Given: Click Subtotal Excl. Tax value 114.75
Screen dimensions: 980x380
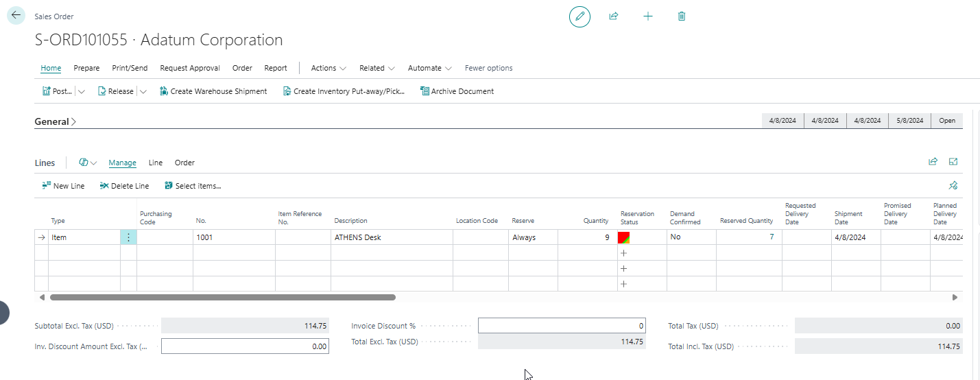Looking at the screenshot, I should point(245,326).
